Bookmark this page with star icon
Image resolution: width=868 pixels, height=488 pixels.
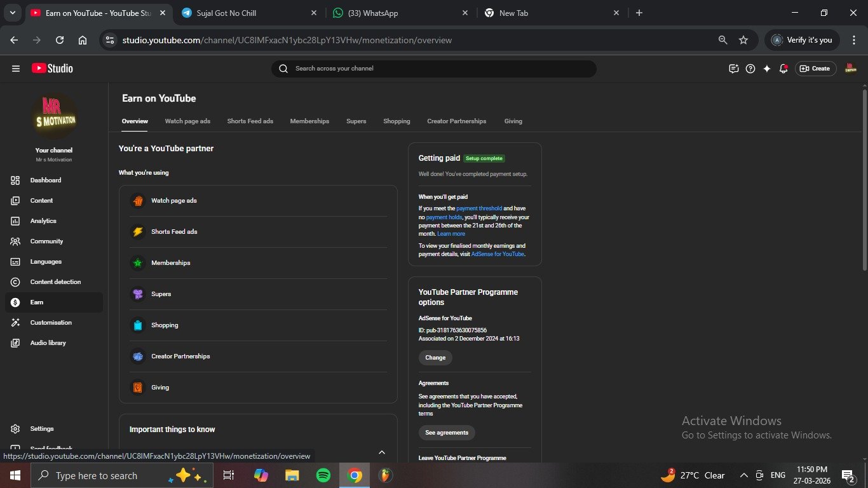(x=743, y=40)
